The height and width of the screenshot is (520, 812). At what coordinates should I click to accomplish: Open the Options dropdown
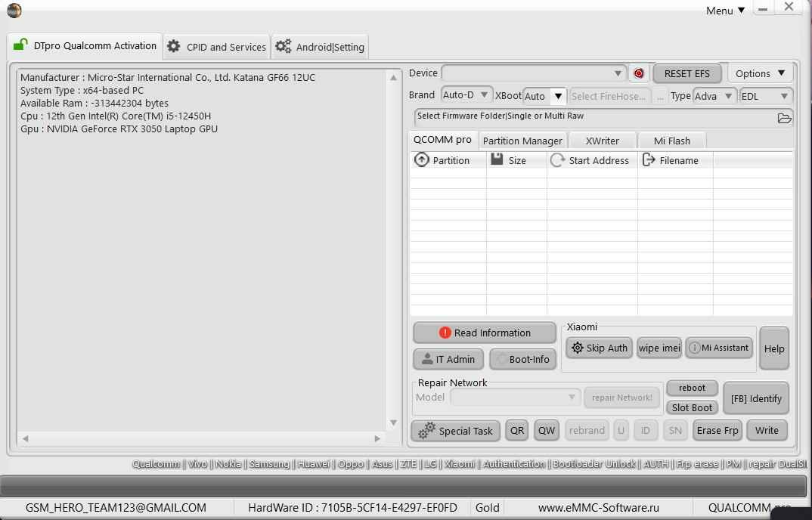[760, 73]
